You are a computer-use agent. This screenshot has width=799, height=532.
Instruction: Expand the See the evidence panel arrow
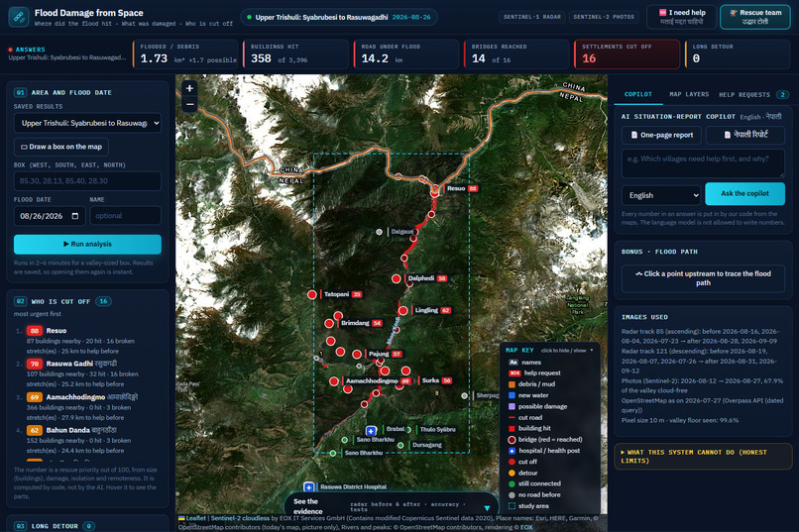[x=487, y=508]
